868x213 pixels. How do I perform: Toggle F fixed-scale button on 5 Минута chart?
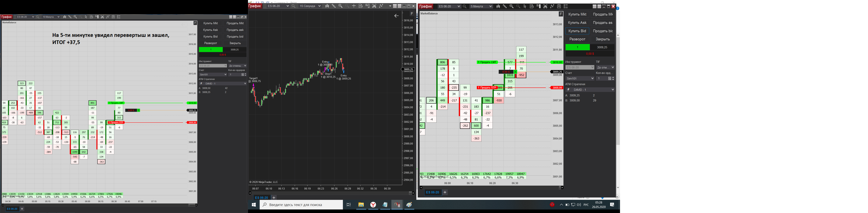point(561,14)
